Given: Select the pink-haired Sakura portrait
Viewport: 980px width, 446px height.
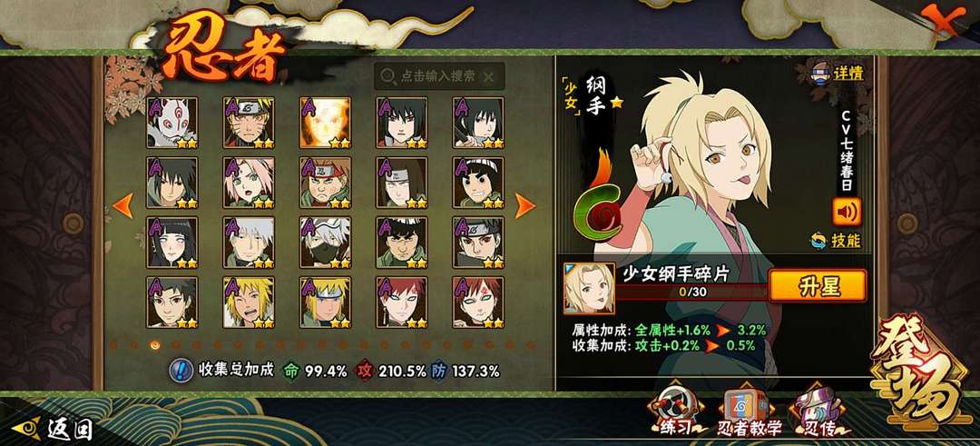Looking at the screenshot, I should pos(249,183).
